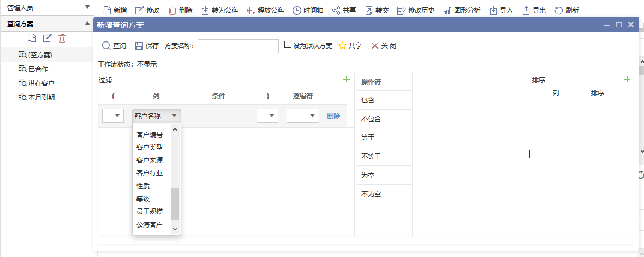Enable the set as default scheme checkbox
The height and width of the screenshot is (257, 644).
point(288,45)
